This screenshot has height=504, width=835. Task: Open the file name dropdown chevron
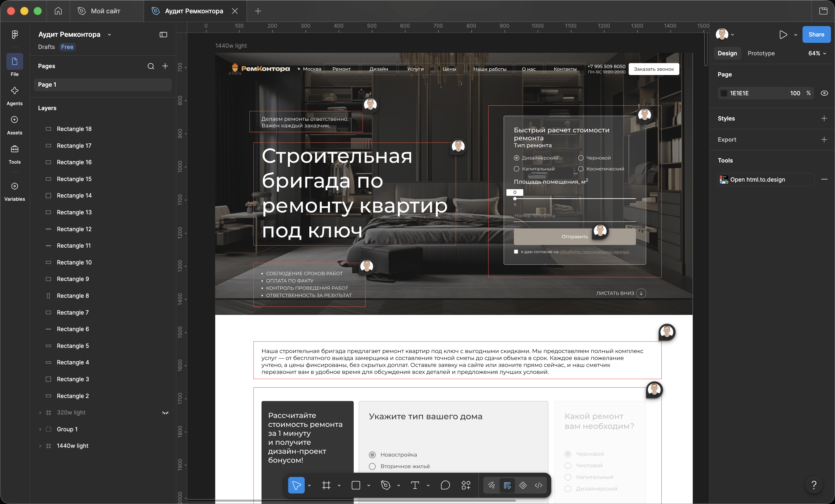(109, 34)
